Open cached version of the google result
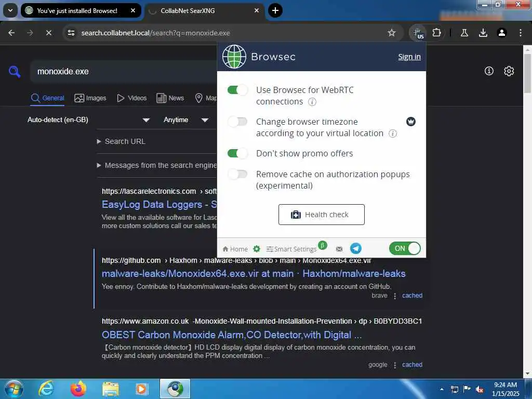This screenshot has width=532, height=399. pos(412,365)
